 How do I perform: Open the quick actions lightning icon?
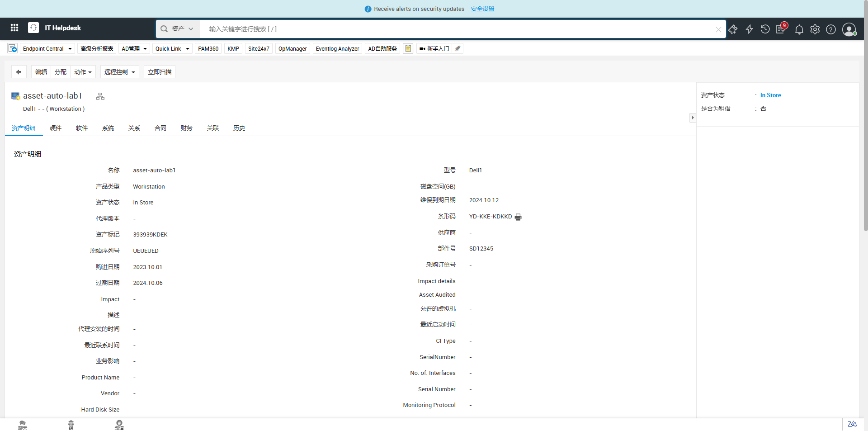(749, 29)
